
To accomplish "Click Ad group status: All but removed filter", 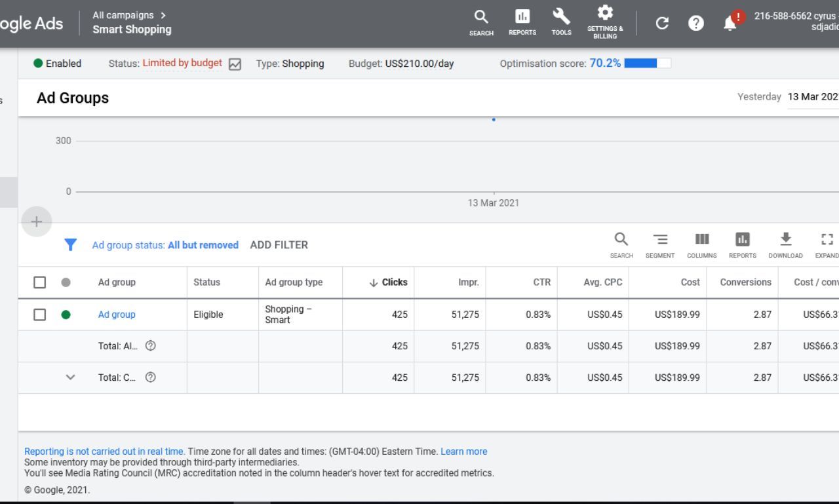I will point(165,245).
